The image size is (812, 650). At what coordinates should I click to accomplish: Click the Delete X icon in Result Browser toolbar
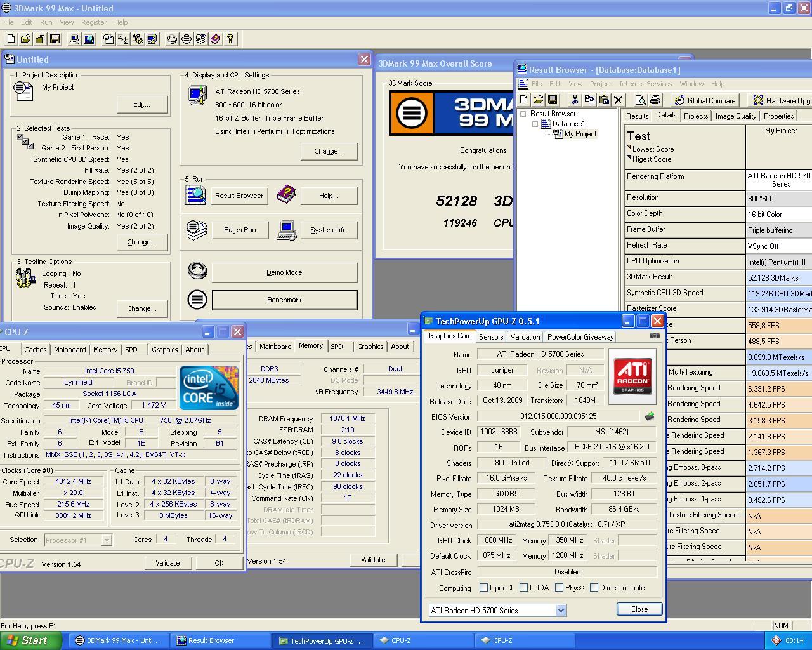point(619,100)
